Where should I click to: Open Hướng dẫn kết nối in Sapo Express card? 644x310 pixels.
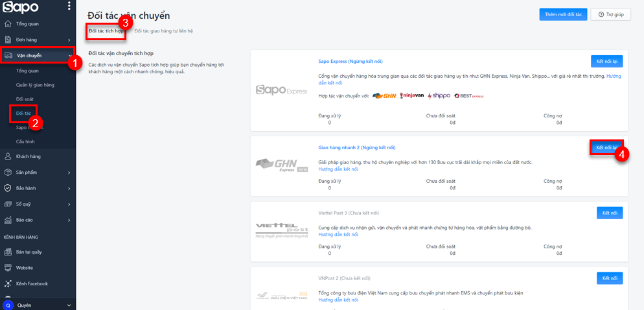(470, 79)
